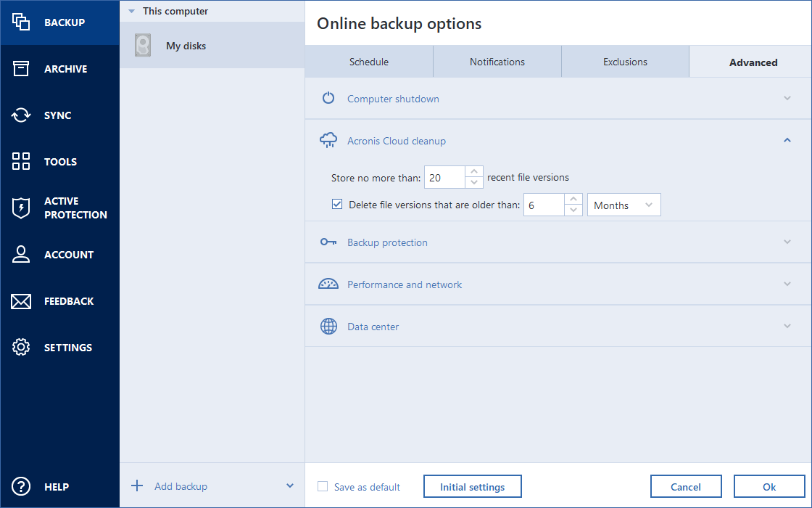Click the Initial settings button
Image resolution: width=812 pixels, height=508 pixels.
click(x=472, y=487)
